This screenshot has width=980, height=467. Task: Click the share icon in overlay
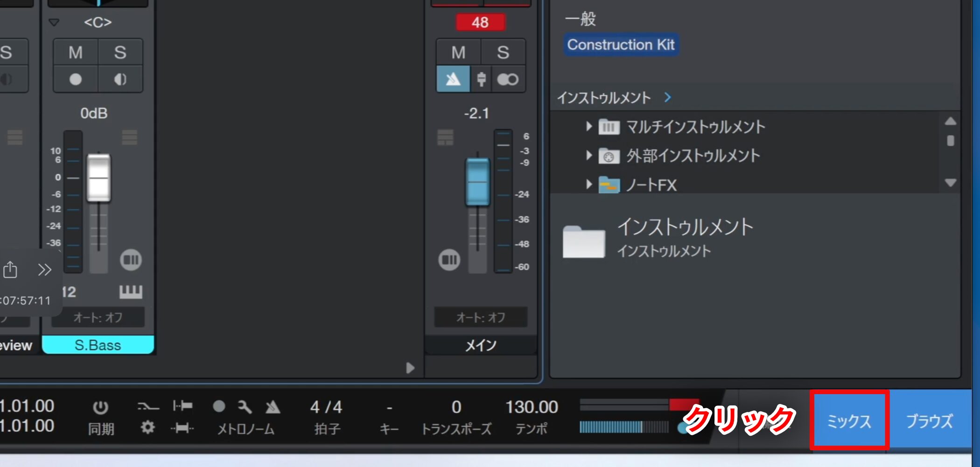10,269
